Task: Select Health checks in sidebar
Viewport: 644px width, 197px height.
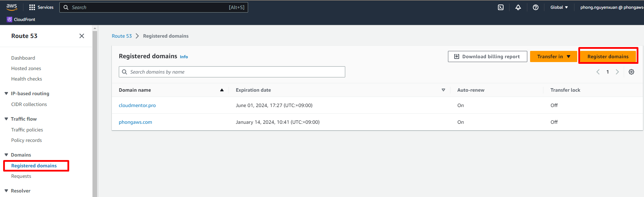Action: click(x=27, y=79)
